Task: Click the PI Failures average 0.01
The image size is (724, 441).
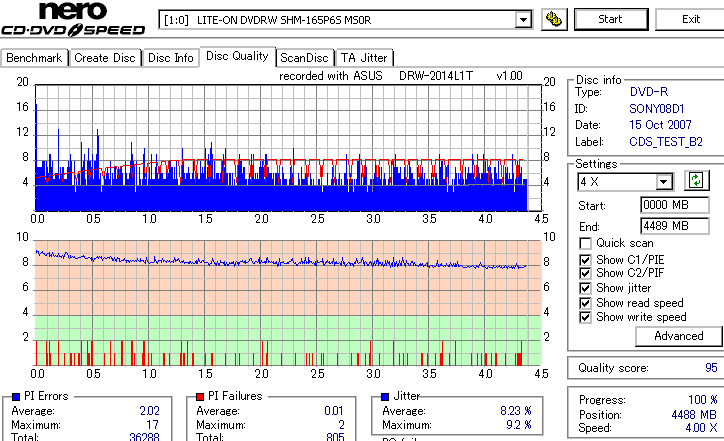Action: point(334,411)
